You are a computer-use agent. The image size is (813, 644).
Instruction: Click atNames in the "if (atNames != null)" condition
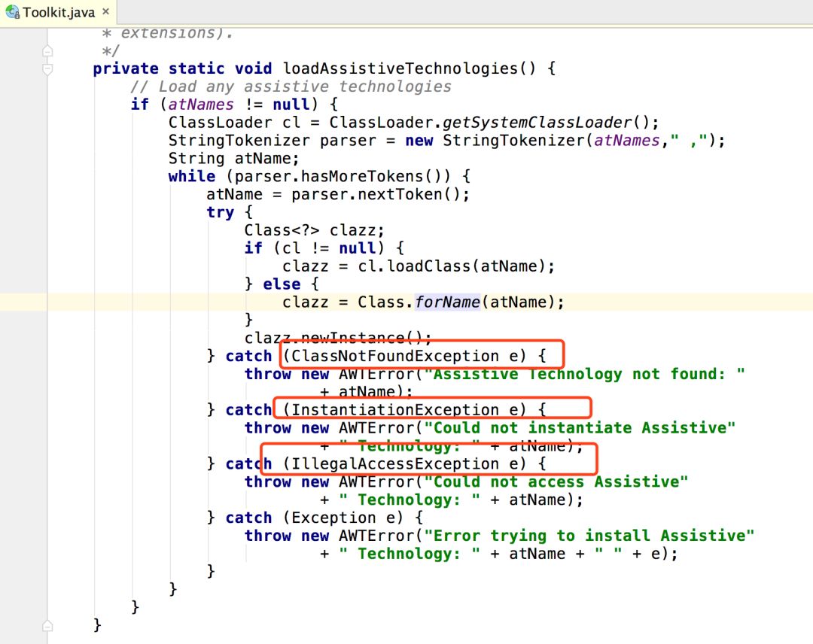201,104
